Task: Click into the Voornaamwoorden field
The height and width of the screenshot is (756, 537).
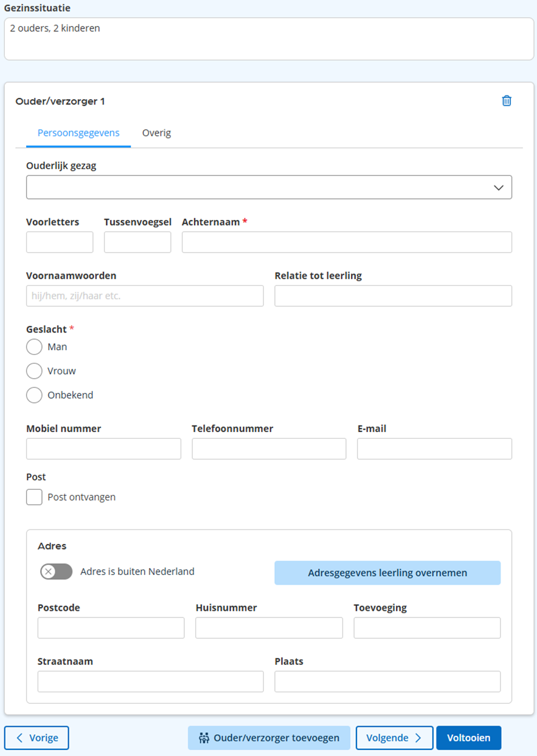Action: [145, 296]
